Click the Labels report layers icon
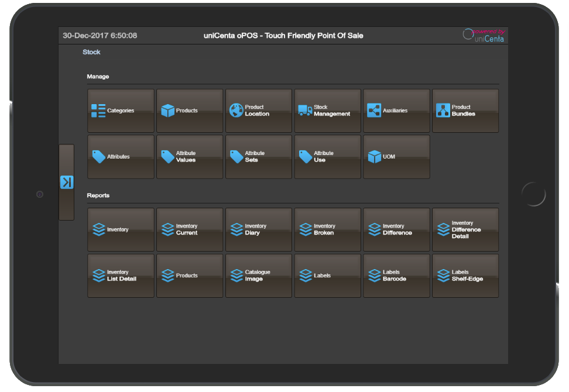 (306, 276)
